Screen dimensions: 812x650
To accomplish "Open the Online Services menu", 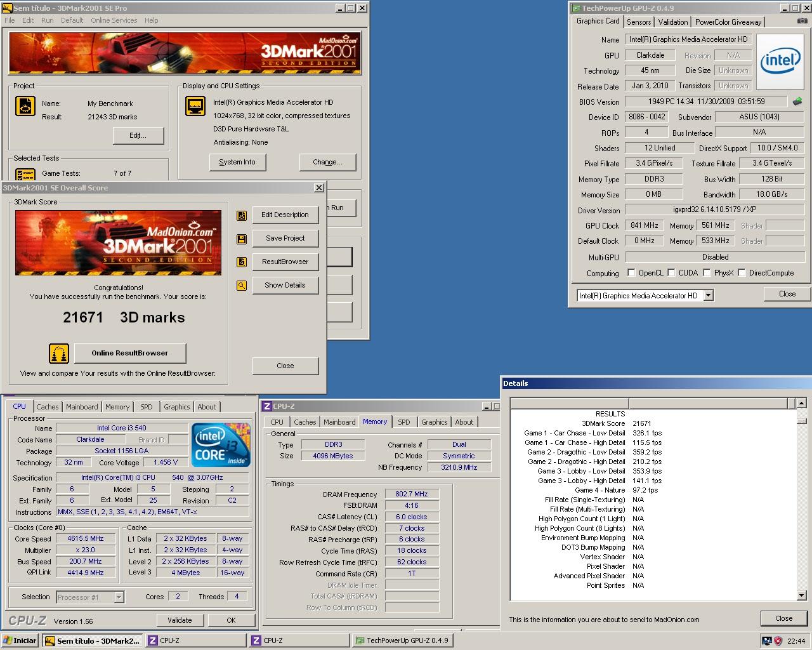I will (x=114, y=20).
